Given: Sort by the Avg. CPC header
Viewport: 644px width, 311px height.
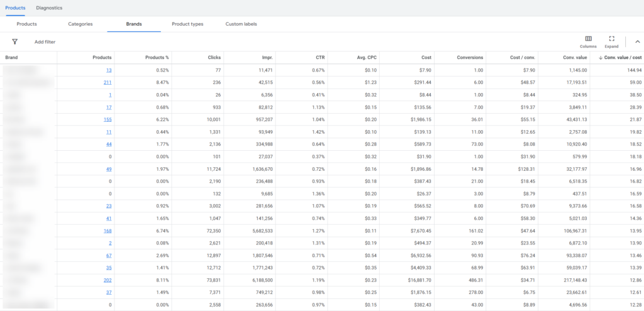Looking at the screenshot, I should pyautogui.click(x=365, y=57).
